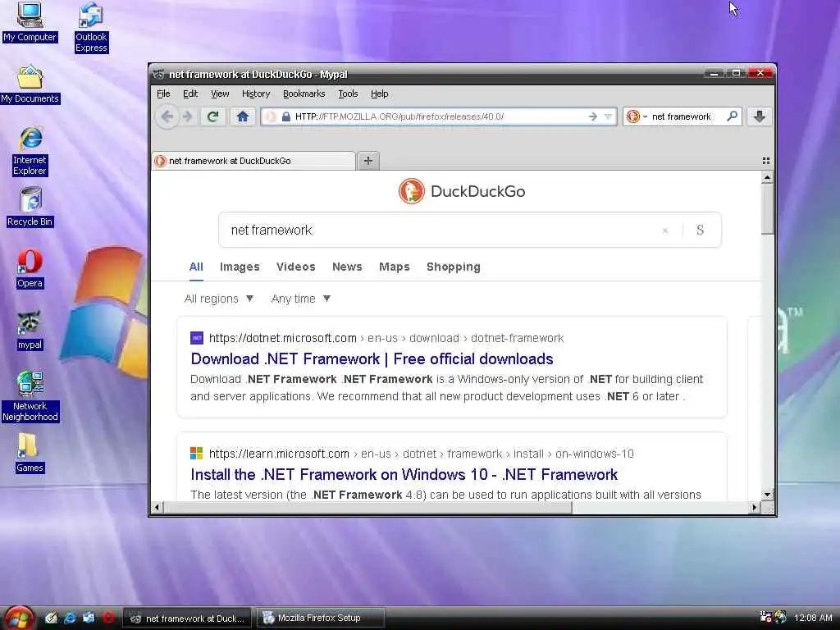Click the learn.microsoft.com result URL
This screenshot has height=630, width=840.
pyautogui.click(x=421, y=454)
